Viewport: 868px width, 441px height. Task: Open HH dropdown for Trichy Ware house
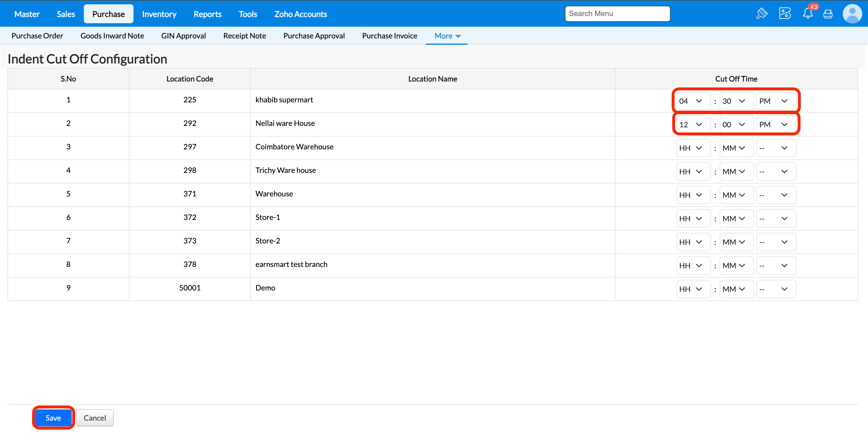tap(692, 172)
